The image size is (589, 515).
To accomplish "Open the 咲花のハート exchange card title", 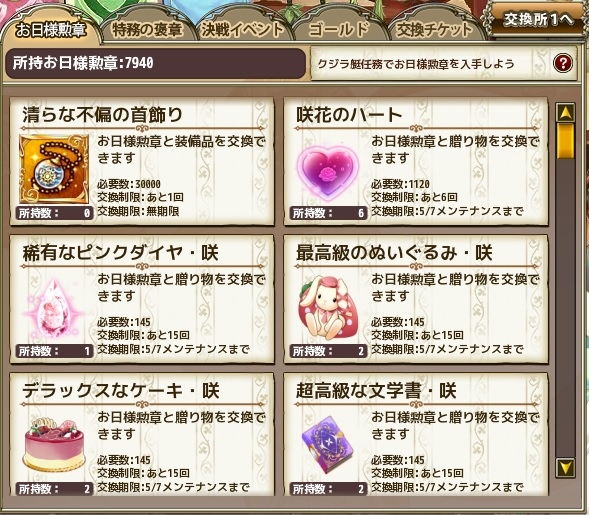I will pos(349,115).
